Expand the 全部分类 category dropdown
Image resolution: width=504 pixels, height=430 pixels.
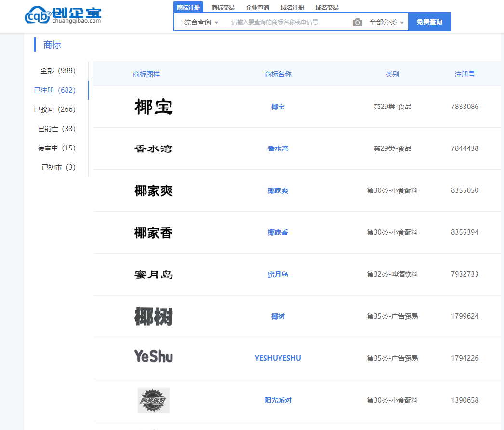pos(386,22)
